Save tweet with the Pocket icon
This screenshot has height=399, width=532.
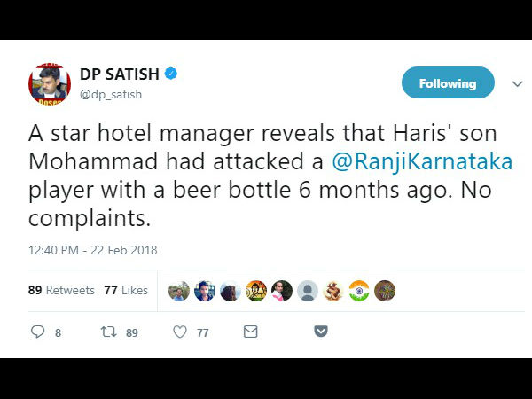tap(321, 331)
